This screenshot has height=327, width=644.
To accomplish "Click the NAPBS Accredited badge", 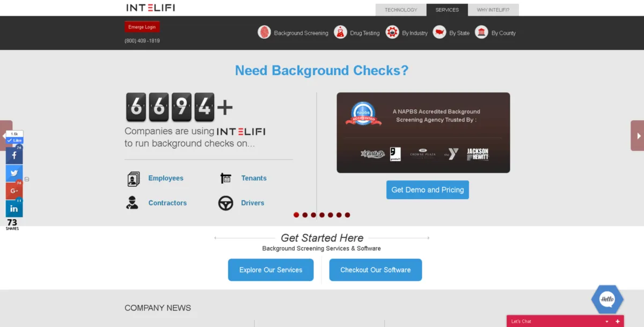I will (x=363, y=114).
